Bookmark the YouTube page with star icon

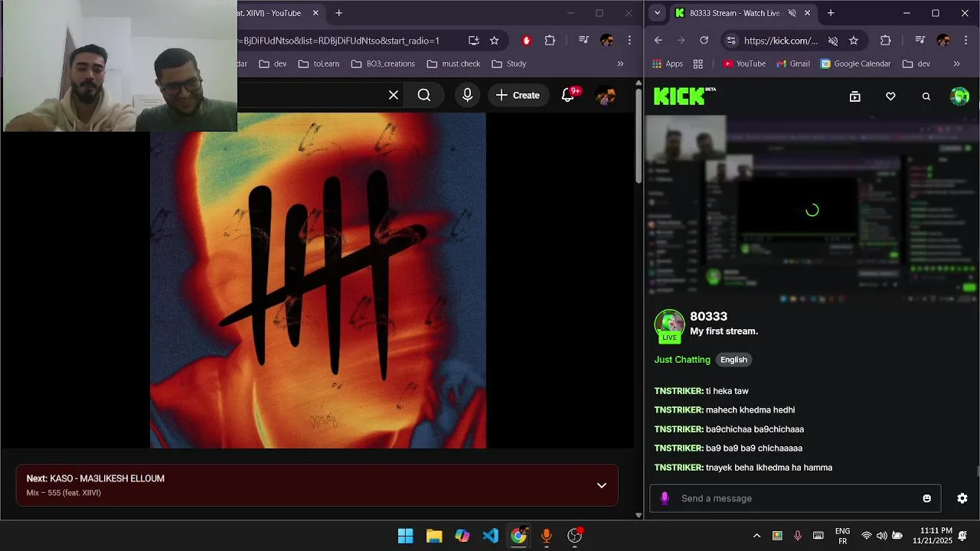[x=495, y=41]
